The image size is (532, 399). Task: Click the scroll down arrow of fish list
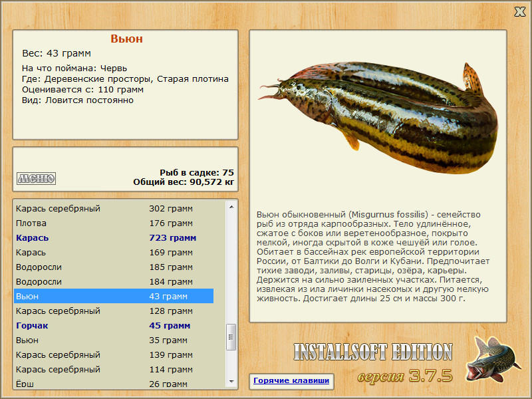click(231, 381)
